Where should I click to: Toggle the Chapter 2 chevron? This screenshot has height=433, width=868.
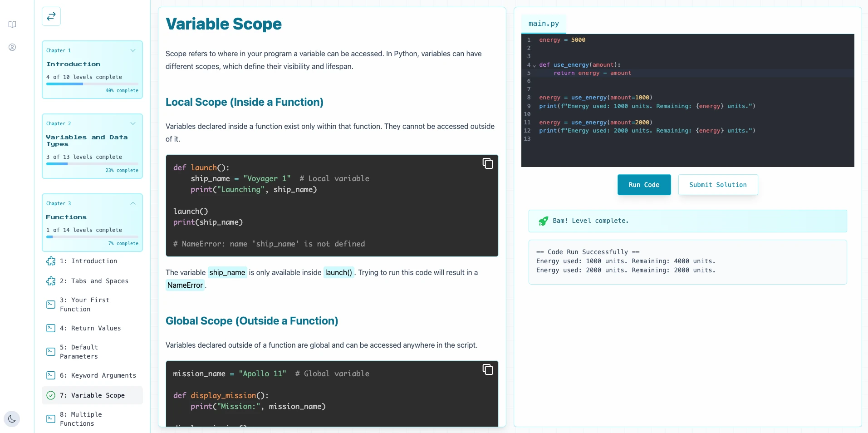[133, 123]
